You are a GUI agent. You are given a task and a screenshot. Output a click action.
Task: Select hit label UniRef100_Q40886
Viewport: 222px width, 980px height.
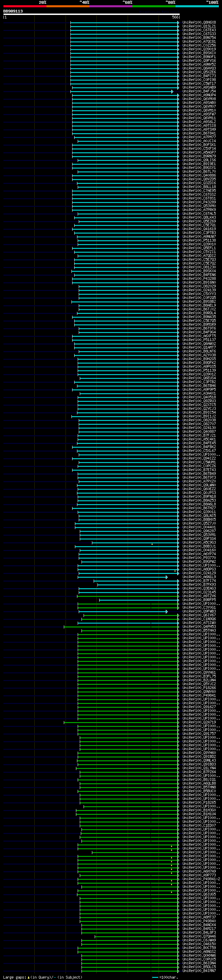click(x=199, y=175)
